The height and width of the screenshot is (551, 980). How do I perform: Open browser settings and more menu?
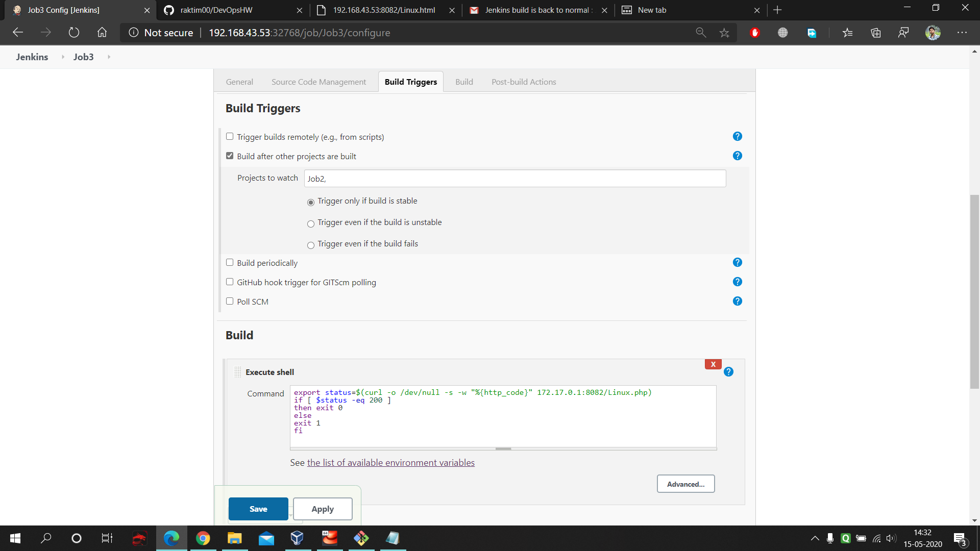pos(962,33)
